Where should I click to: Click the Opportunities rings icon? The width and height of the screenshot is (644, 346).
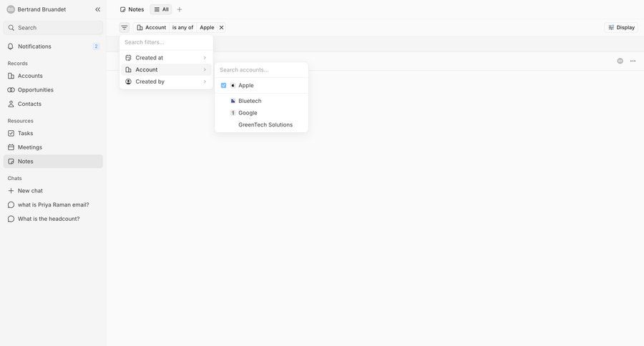pyautogui.click(x=11, y=90)
